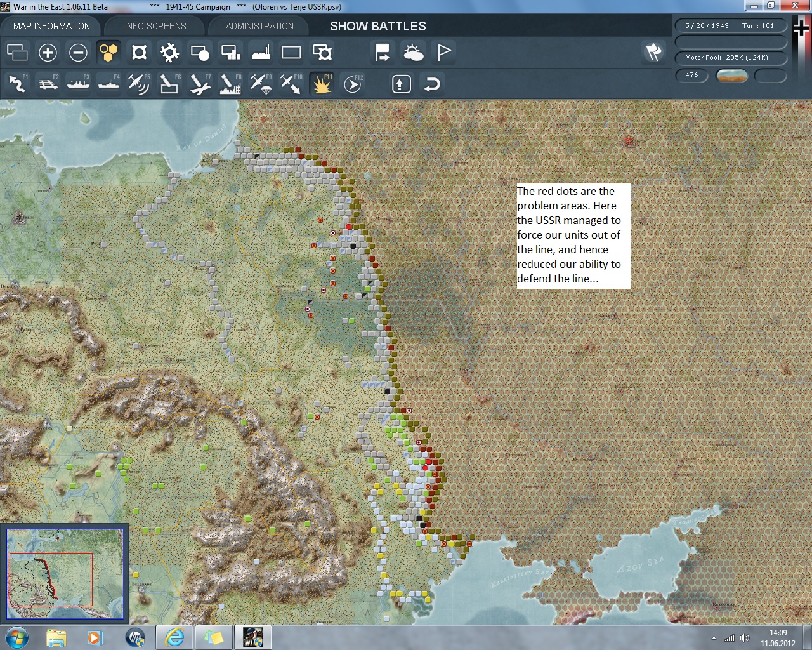The image size is (812, 650).
Task: Toggle the hex grid overlay button
Action: (x=108, y=53)
